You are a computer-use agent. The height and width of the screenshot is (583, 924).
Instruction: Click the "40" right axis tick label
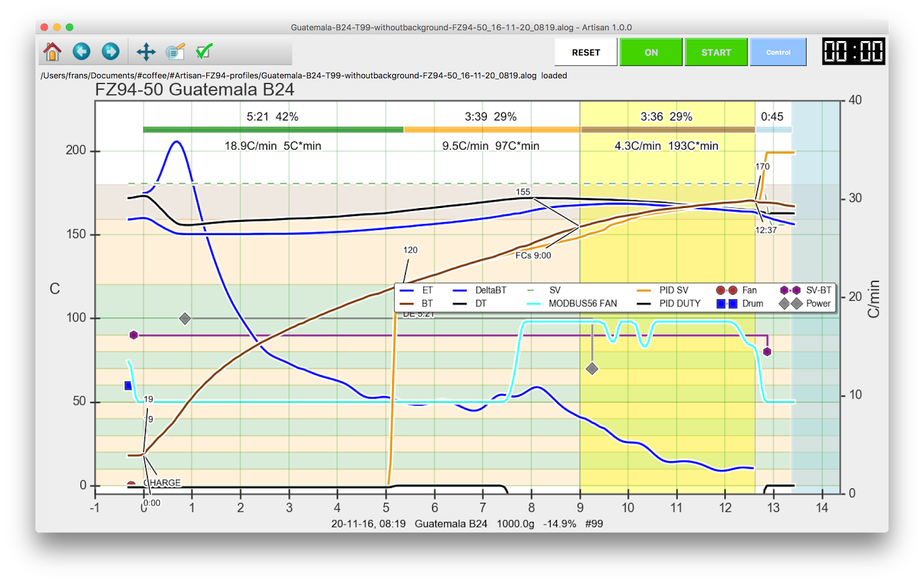855,100
